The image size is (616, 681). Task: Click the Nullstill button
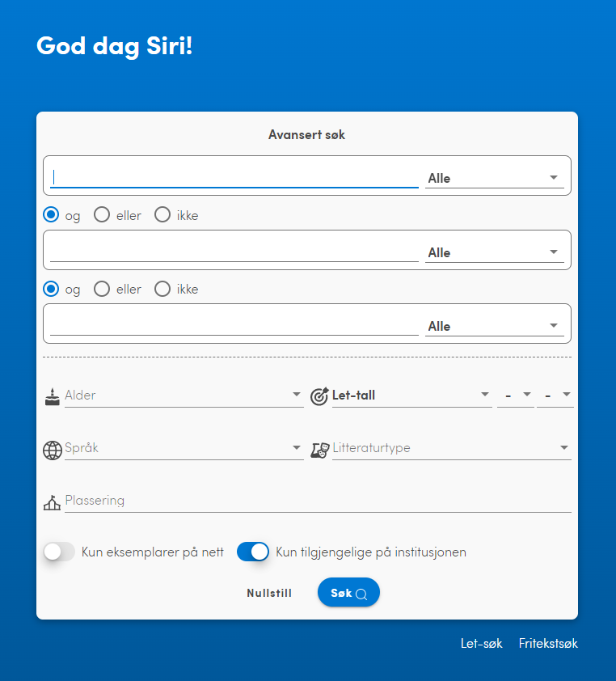tap(269, 594)
